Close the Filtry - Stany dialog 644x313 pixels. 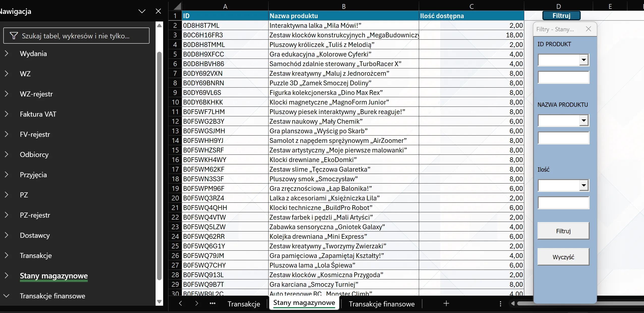pos(589,29)
